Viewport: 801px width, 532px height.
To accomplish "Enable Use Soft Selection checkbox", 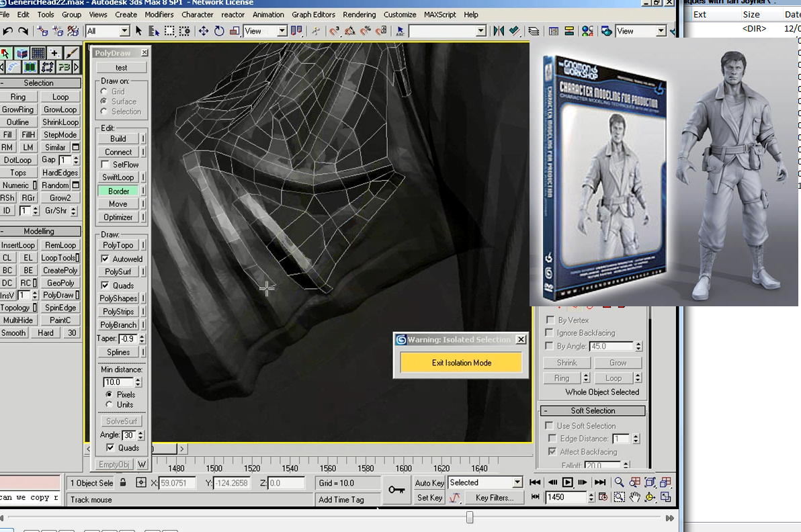I will 549,426.
